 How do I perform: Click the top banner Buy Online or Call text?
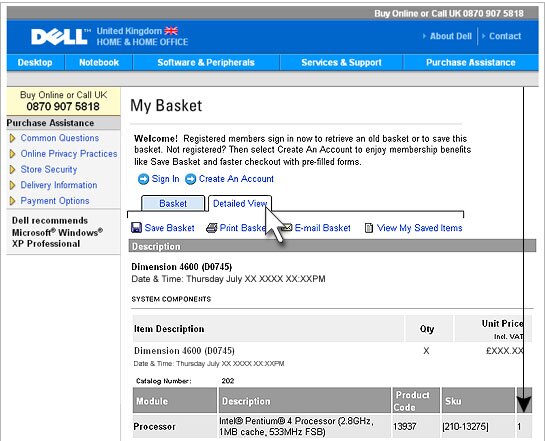449,14
